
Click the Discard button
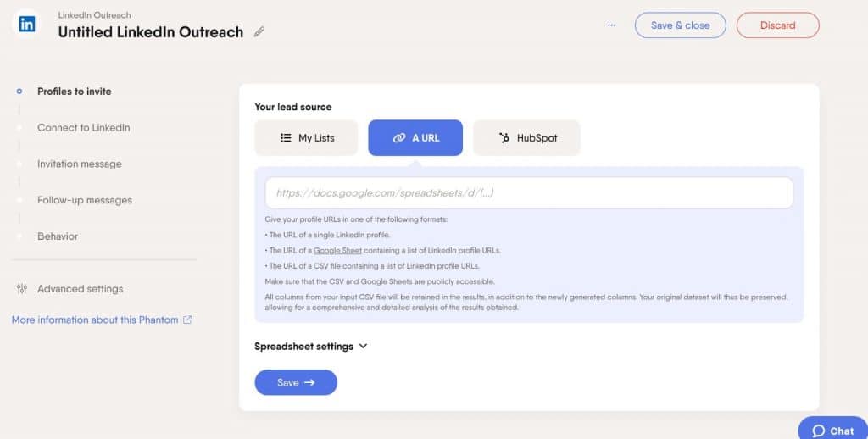[x=778, y=25]
